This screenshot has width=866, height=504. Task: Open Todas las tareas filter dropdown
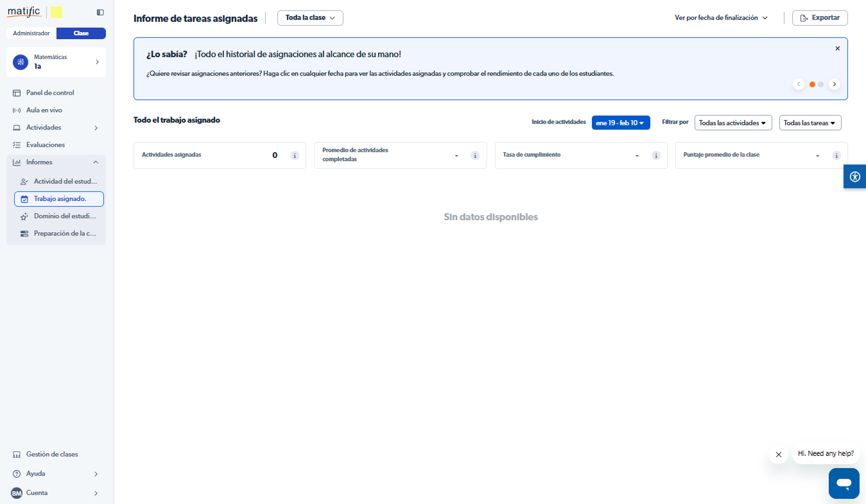click(x=810, y=123)
